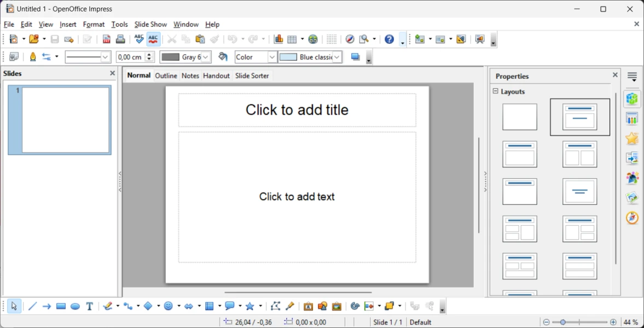Open the Slide Show menu
The width and height of the screenshot is (644, 328).
click(150, 25)
